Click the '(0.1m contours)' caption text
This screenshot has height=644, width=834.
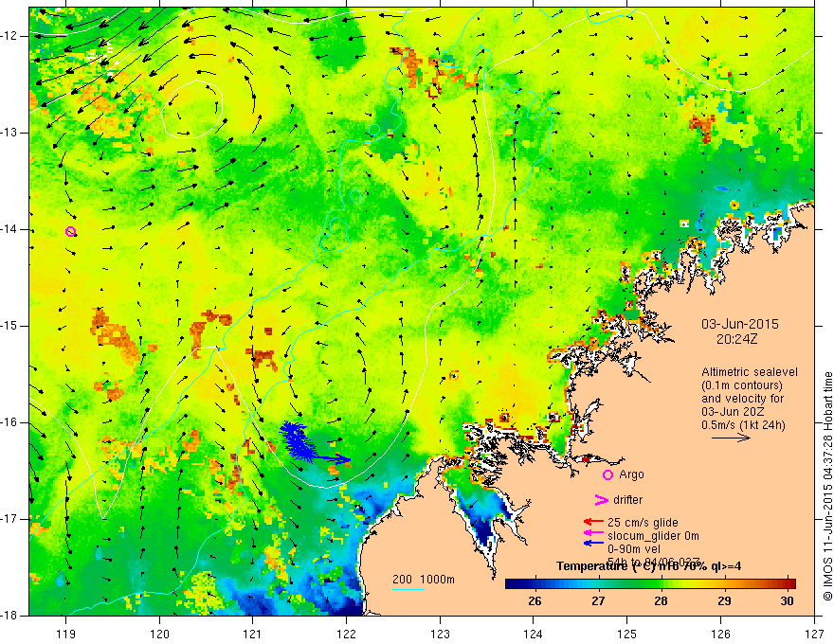tap(742, 385)
